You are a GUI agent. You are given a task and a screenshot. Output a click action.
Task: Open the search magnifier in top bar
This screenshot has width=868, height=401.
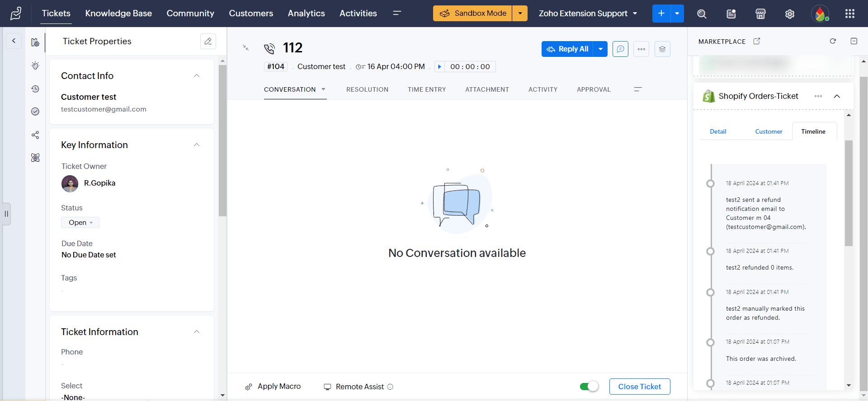[702, 14]
